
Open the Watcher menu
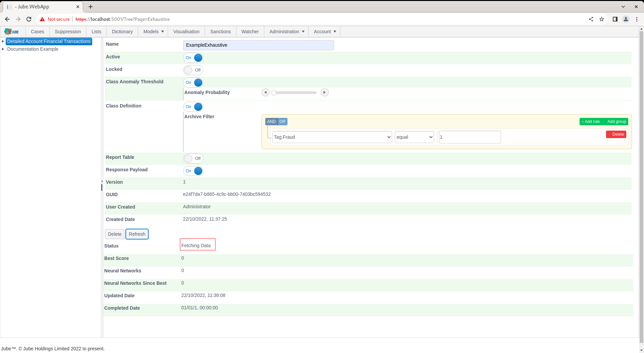[250, 32]
